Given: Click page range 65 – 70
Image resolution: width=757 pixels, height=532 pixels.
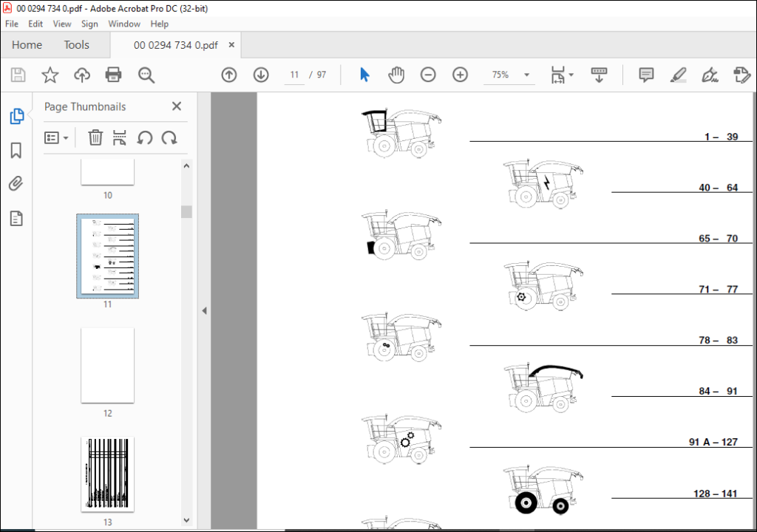Looking at the screenshot, I should (x=718, y=239).
